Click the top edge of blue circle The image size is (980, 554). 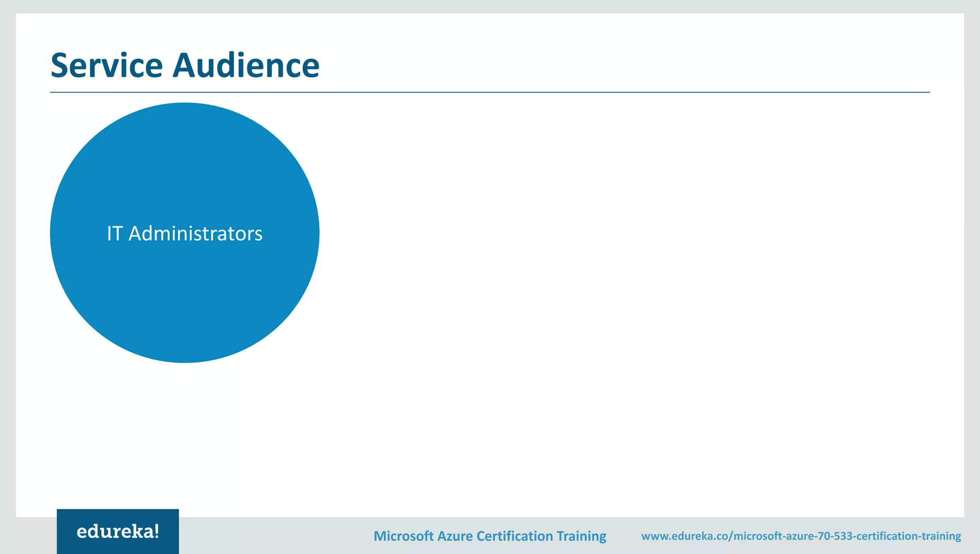pyautogui.click(x=185, y=104)
